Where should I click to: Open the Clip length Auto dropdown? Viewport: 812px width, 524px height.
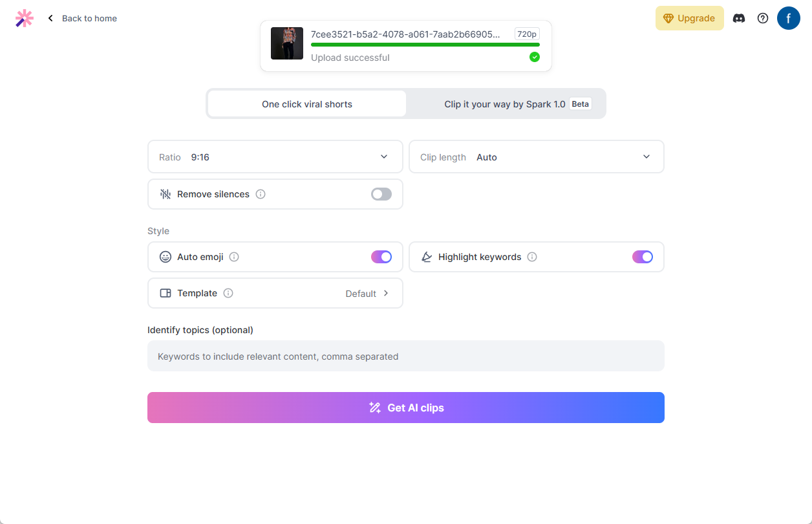pyautogui.click(x=537, y=157)
